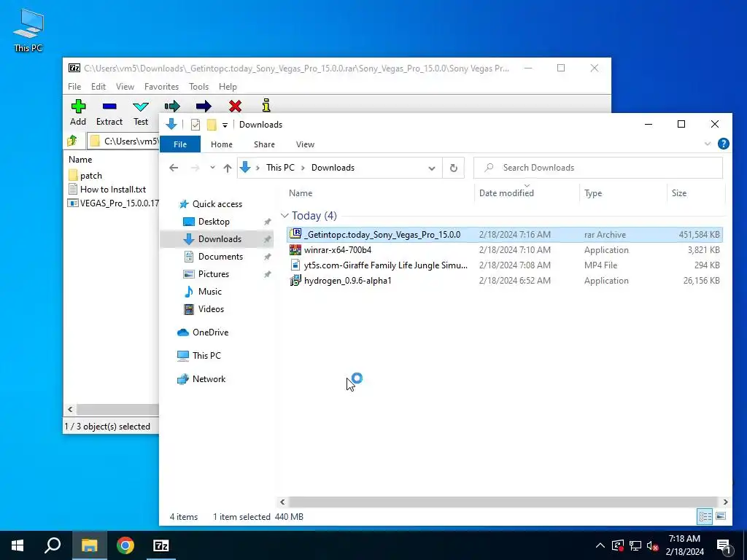
Task: Open the Explorer File tab
Action: [180, 144]
